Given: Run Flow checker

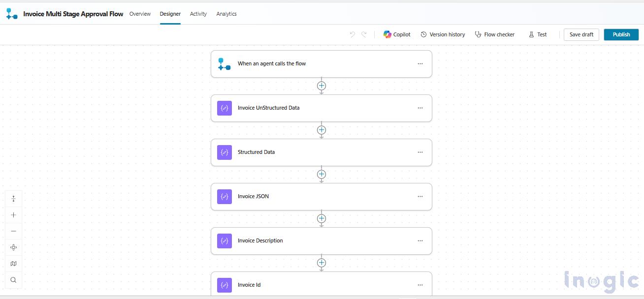Looking at the screenshot, I should [495, 34].
